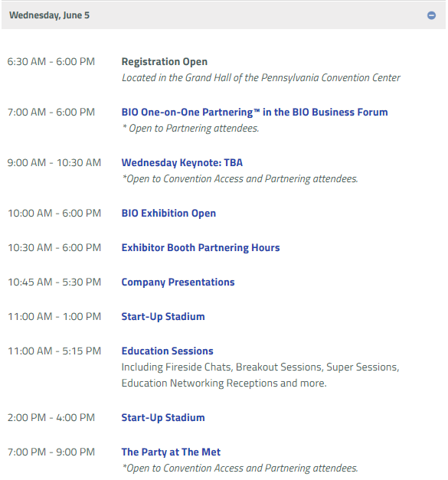Viewport: 448px width, 480px height.
Task: Open the 2:00 PM Start-Up Stadium link
Action: (163, 417)
